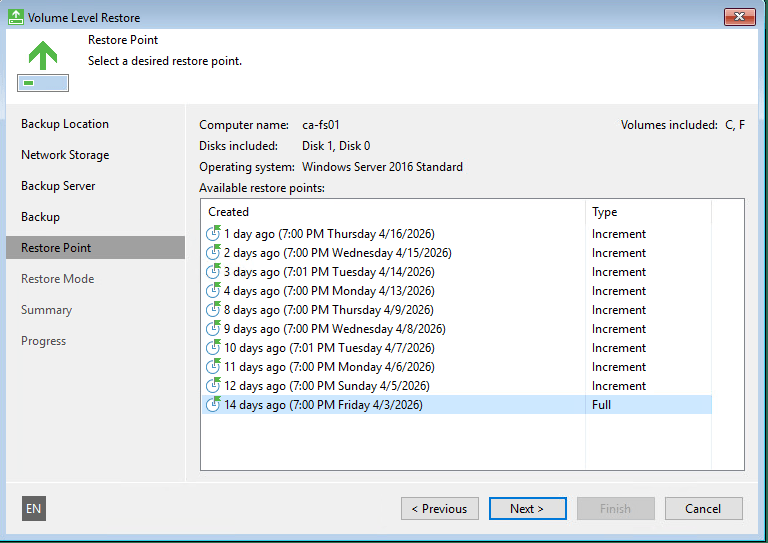Click the greyed-out Finish button
Image resolution: width=768 pixels, height=543 pixels.
[x=616, y=509]
